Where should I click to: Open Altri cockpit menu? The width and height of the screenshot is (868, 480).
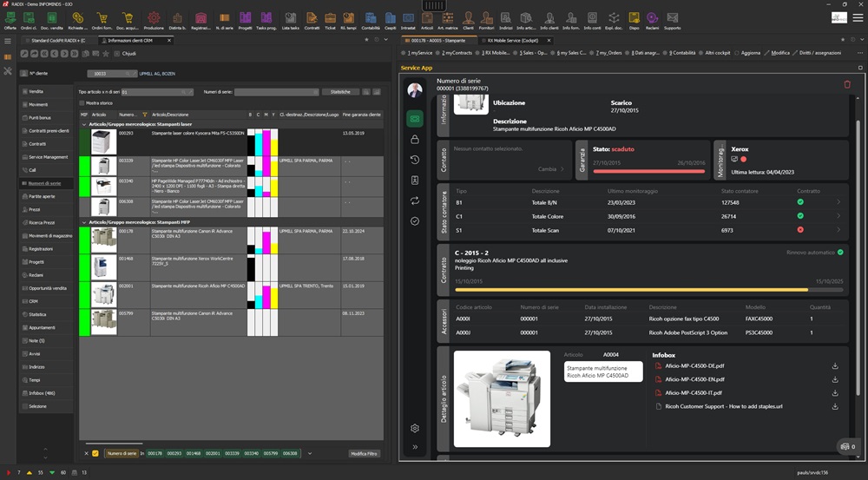click(714, 53)
